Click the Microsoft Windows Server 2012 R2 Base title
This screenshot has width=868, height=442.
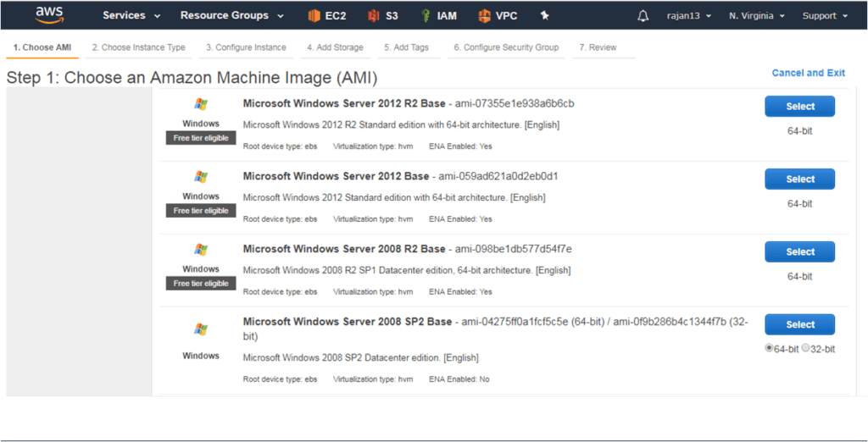coord(344,103)
